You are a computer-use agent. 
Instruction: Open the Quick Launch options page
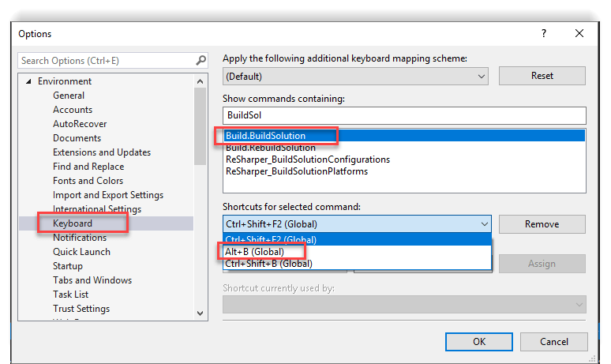click(81, 252)
